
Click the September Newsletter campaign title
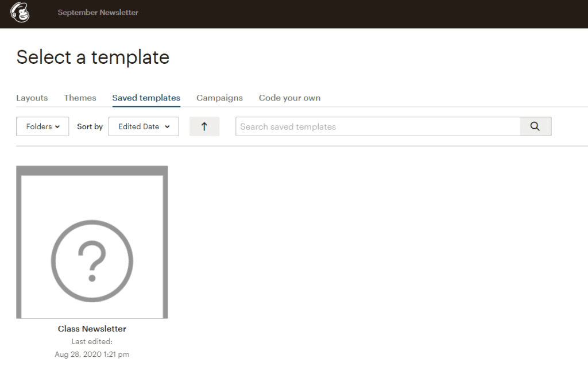click(98, 13)
